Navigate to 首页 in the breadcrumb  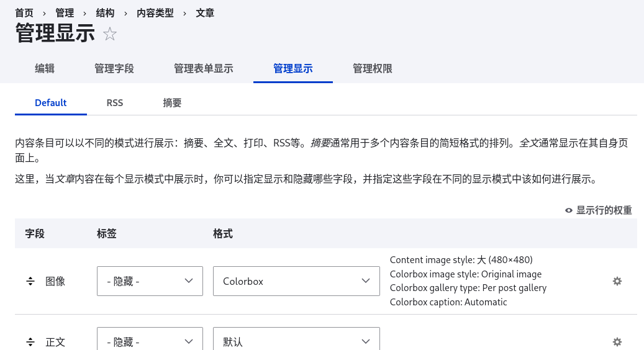click(24, 13)
